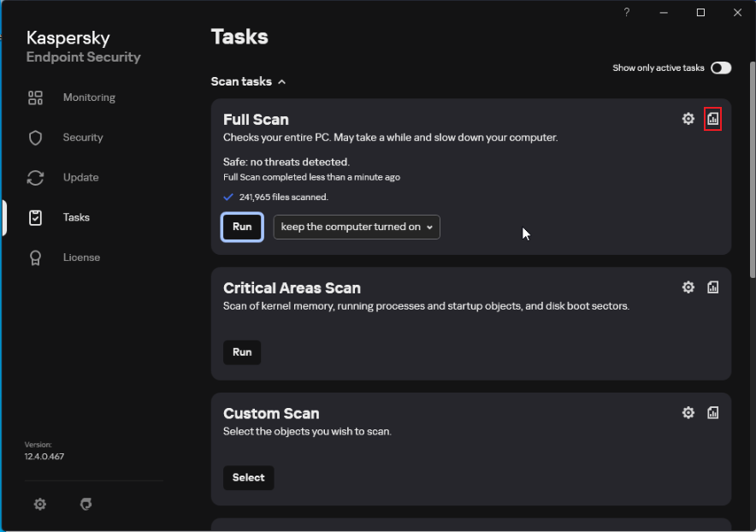
Task: Select objects for Custom Scan
Action: click(248, 477)
